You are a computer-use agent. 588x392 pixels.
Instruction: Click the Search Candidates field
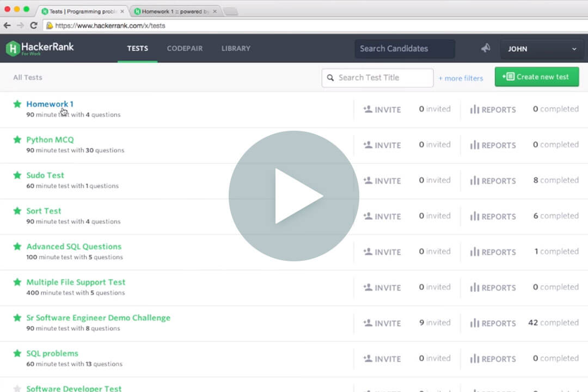(405, 49)
